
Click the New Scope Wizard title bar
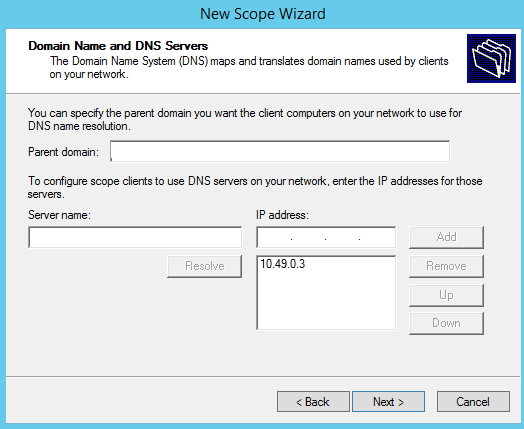[x=262, y=14]
